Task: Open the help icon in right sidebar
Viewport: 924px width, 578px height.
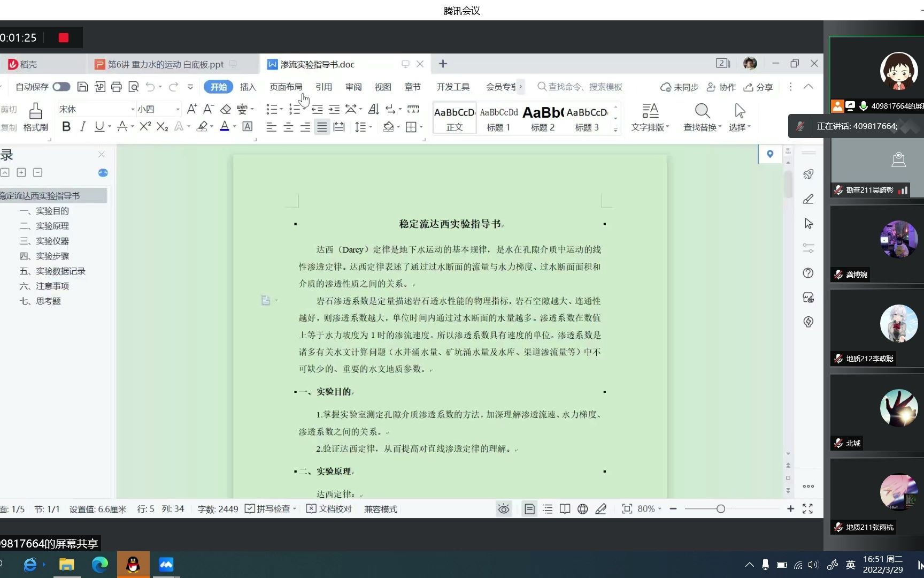Action: [808, 273]
